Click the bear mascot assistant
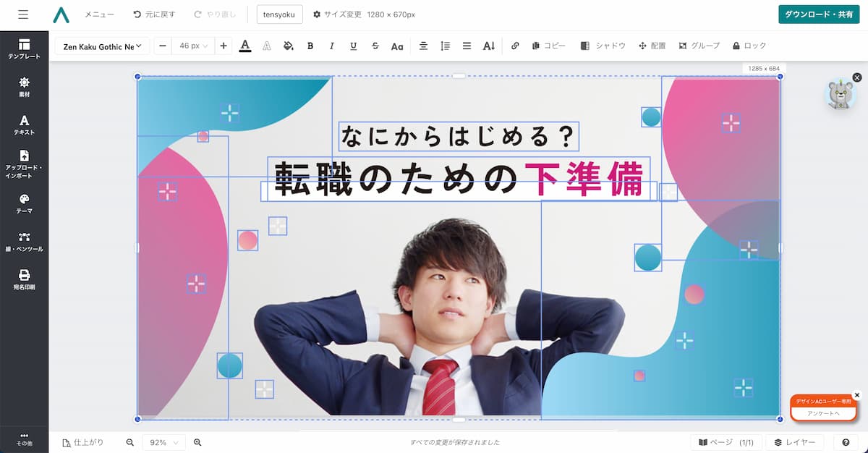This screenshot has height=453, width=868. tap(841, 95)
